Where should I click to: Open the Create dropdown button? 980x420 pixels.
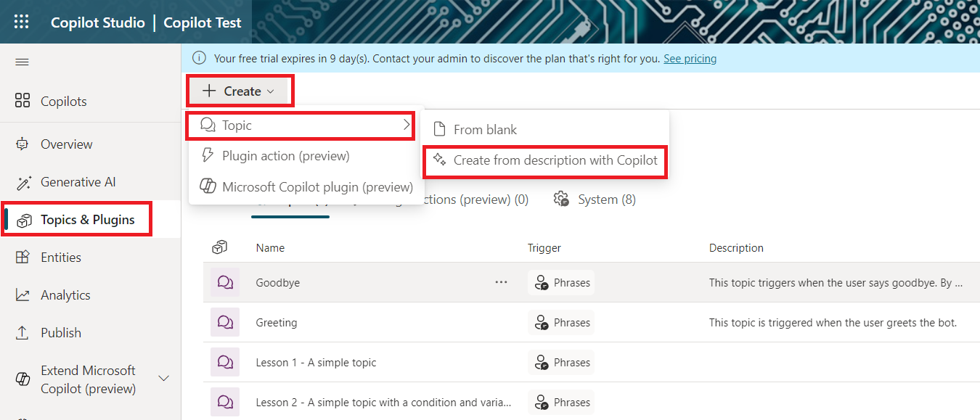click(239, 91)
